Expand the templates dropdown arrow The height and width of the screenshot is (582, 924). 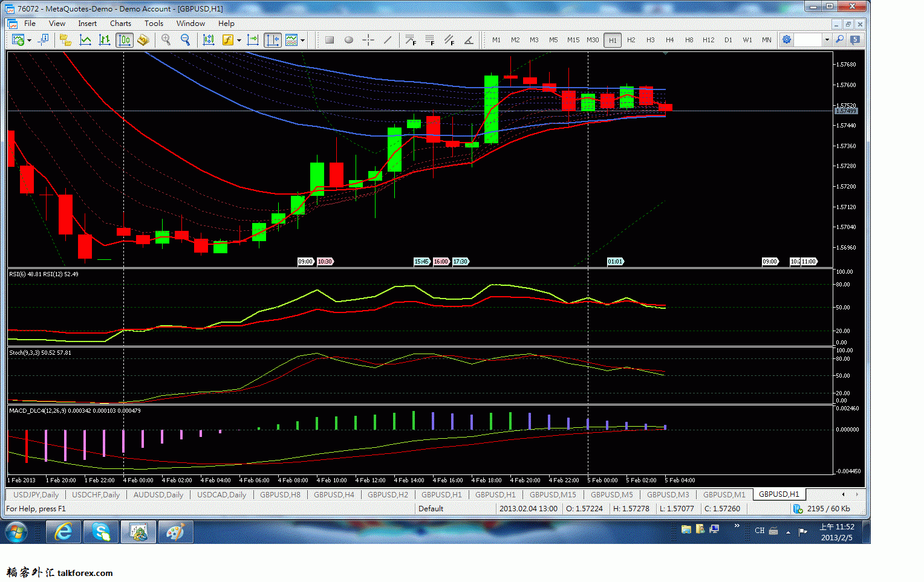[x=302, y=40]
